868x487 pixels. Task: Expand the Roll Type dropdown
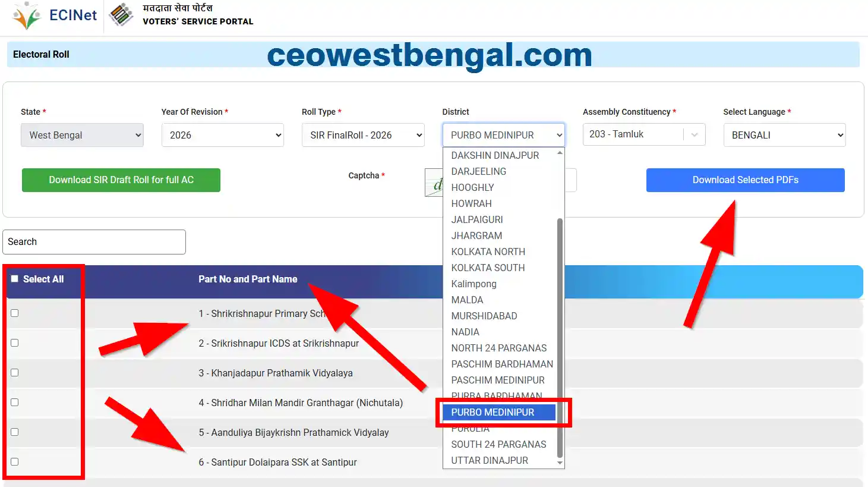tap(362, 135)
